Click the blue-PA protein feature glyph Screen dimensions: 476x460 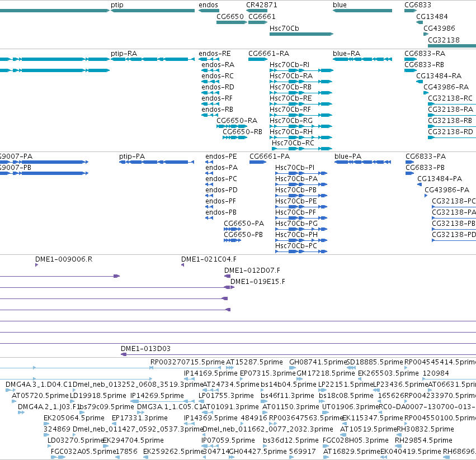363,162
